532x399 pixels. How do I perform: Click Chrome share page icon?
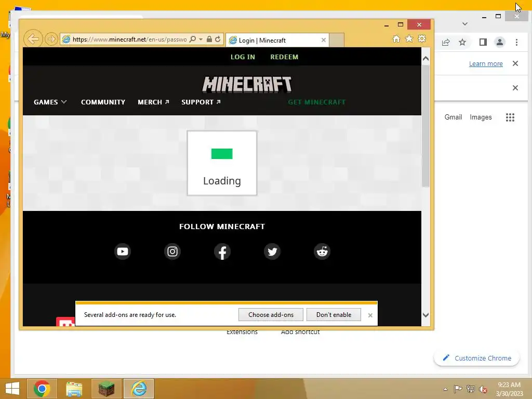[446, 42]
